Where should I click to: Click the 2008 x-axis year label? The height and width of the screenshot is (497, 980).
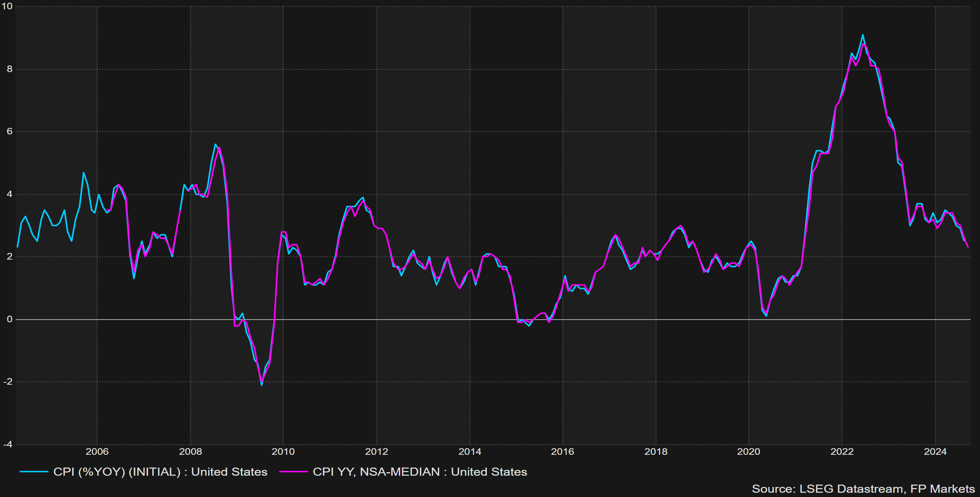click(x=190, y=452)
